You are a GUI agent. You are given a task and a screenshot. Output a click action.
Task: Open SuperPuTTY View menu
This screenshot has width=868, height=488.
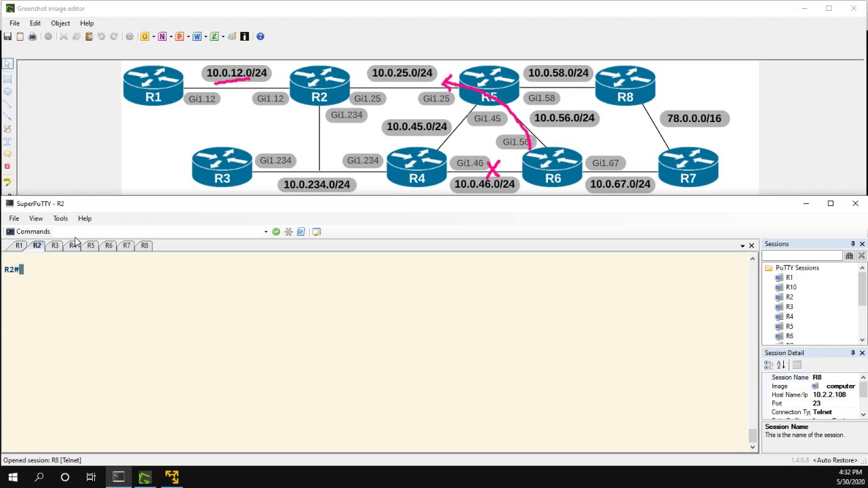pyautogui.click(x=36, y=218)
